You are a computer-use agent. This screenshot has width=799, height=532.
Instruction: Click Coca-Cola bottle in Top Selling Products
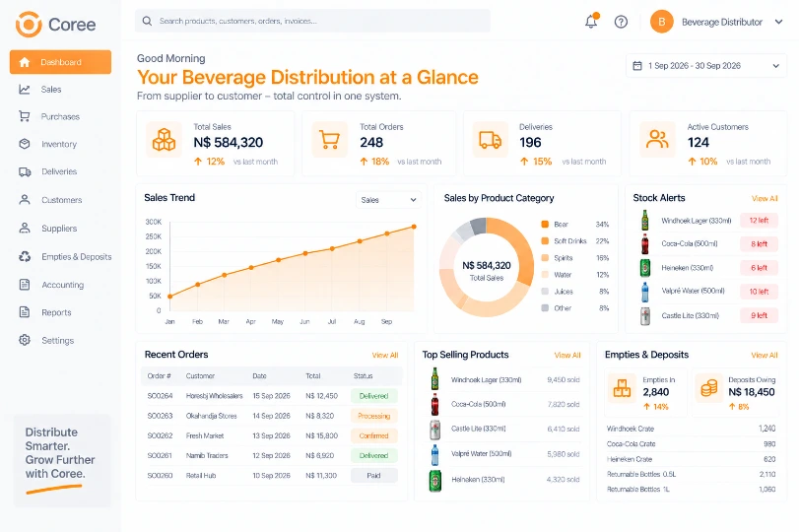click(x=434, y=404)
